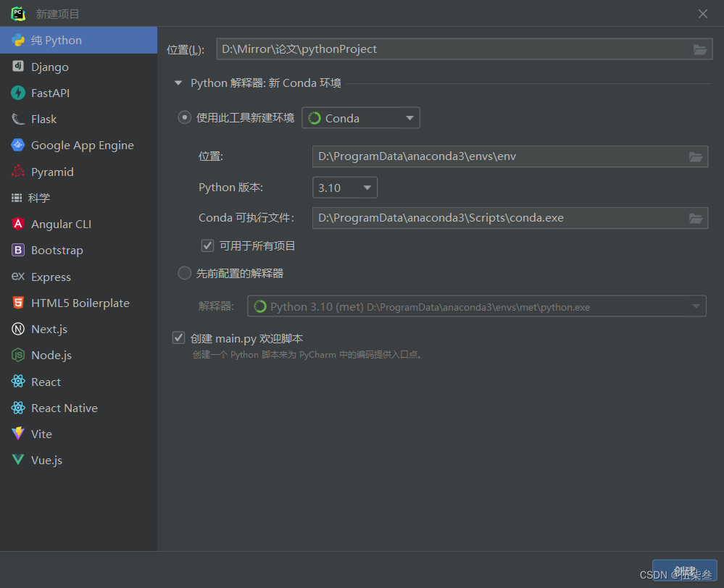Screen dimensions: 724x588
Task: Select the Flask project icon
Action: click(x=17, y=119)
